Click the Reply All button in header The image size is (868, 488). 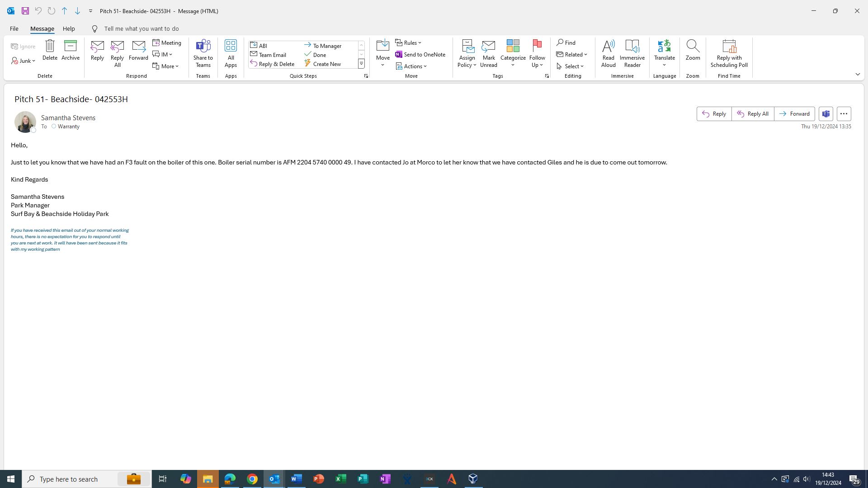click(x=753, y=114)
